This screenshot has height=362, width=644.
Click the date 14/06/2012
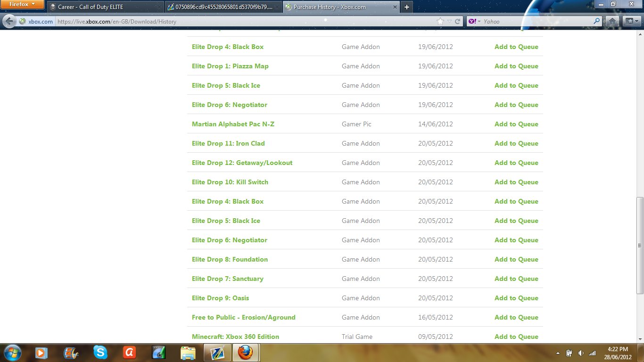coord(435,124)
